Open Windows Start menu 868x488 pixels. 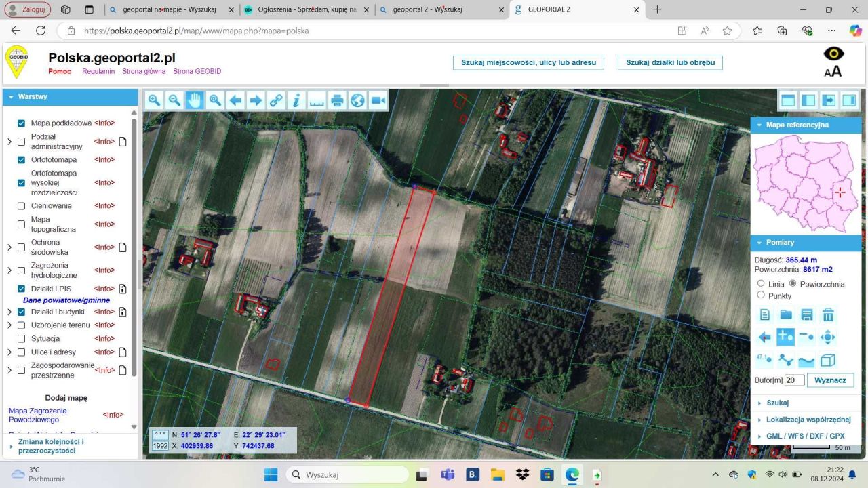pos(271,474)
